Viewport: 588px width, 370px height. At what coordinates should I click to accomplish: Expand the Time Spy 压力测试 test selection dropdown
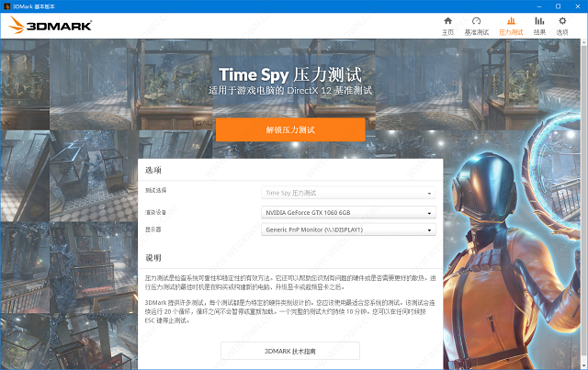pos(348,193)
